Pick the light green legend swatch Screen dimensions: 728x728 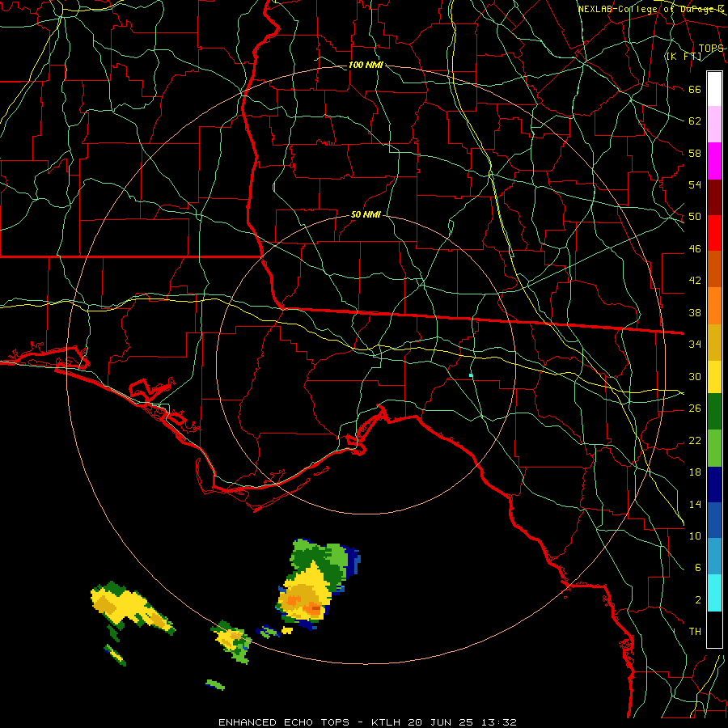pos(714,447)
